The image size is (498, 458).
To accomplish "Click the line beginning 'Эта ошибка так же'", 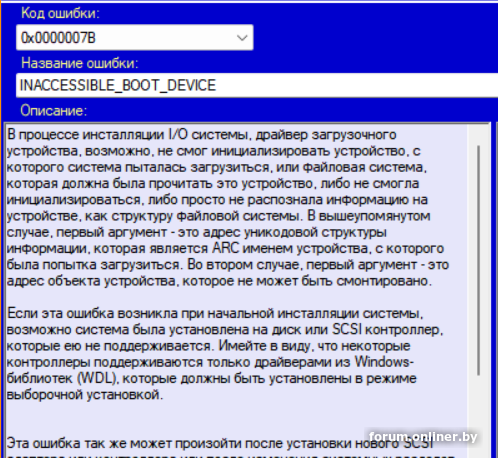I will [x=219, y=443].
